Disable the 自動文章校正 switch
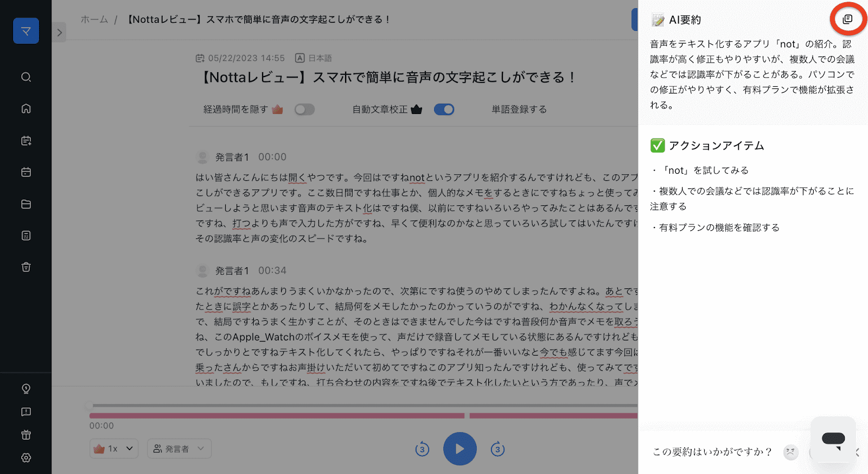This screenshot has height=474, width=868. tap(444, 110)
